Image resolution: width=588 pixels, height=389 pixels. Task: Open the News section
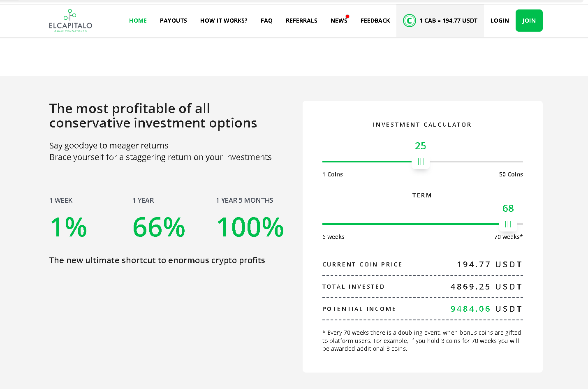tap(339, 21)
